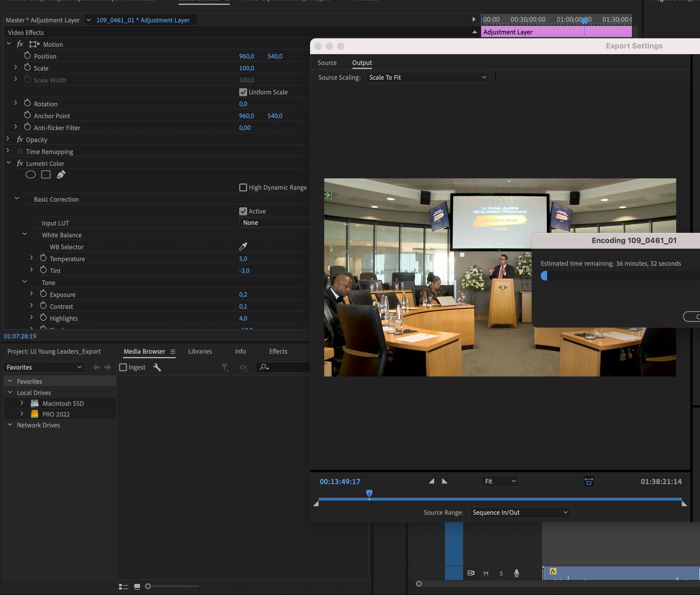This screenshot has height=595, width=700.
Task: Click the WB Selector eyedropper icon
Action: coord(243,246)
